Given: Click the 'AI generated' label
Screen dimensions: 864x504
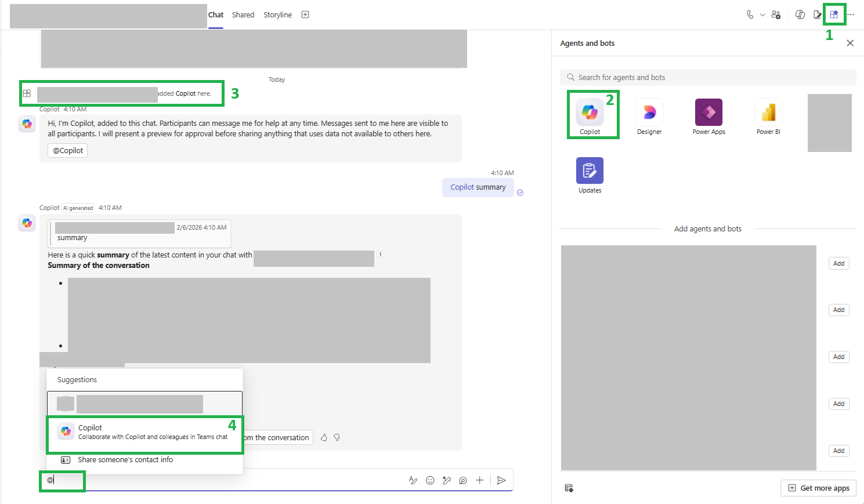Looking at the screenshot, I should click(x=78, y=208).
